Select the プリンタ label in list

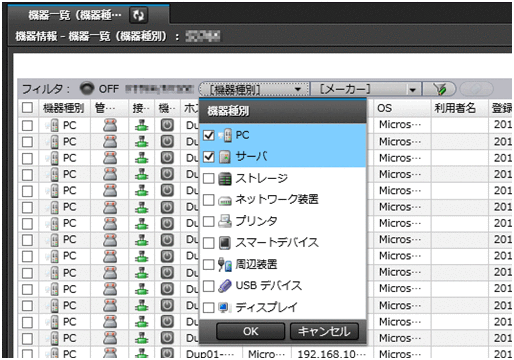pos(256,221)
